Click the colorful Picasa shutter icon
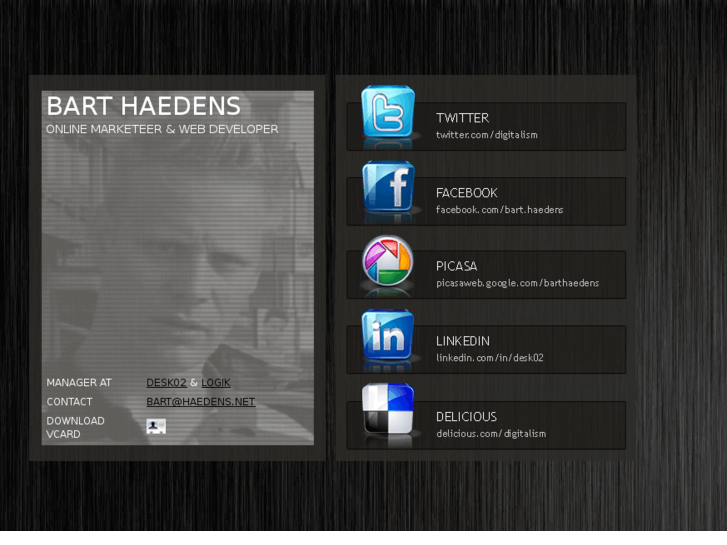 388,260
